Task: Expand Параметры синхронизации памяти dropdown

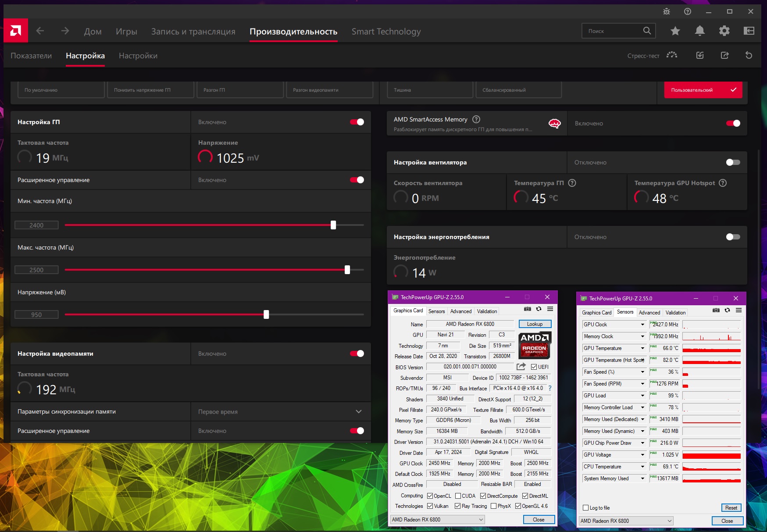Action: [359, 411]
